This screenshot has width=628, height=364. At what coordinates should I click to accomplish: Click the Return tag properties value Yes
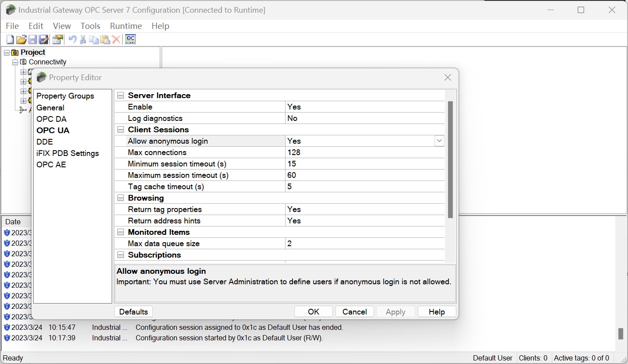click(x=365, y=209)
